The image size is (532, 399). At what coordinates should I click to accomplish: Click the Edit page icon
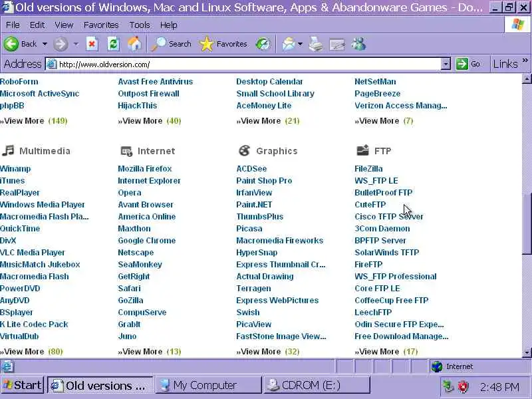tap(337, 45)
